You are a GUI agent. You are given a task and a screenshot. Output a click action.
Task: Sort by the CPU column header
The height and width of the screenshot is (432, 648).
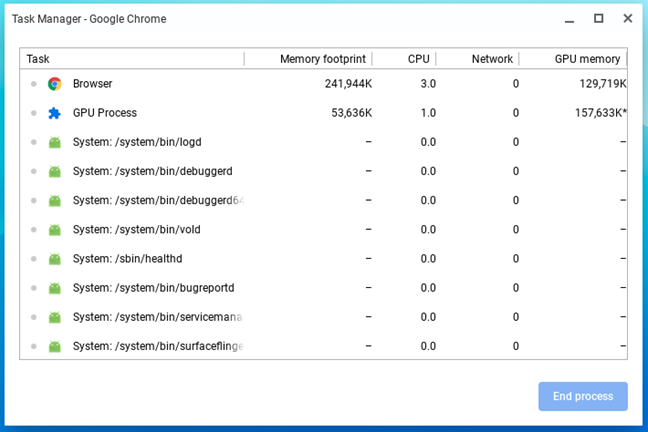click(404, 59)
